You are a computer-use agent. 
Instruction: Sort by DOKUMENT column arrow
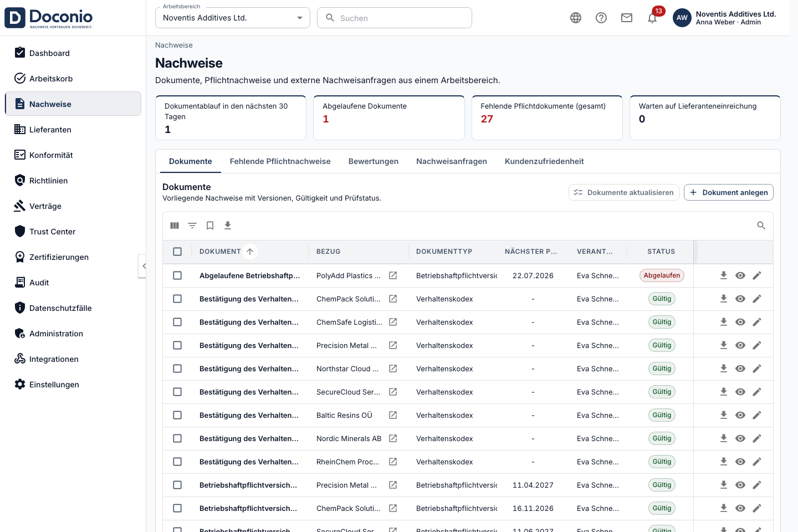[250, 252]
